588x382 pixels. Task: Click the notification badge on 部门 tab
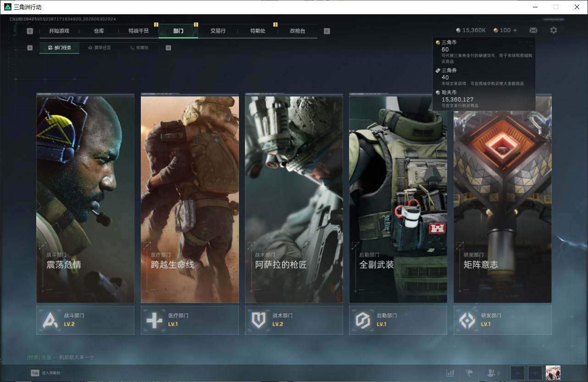pyautogui.click(x=196, y=24)
